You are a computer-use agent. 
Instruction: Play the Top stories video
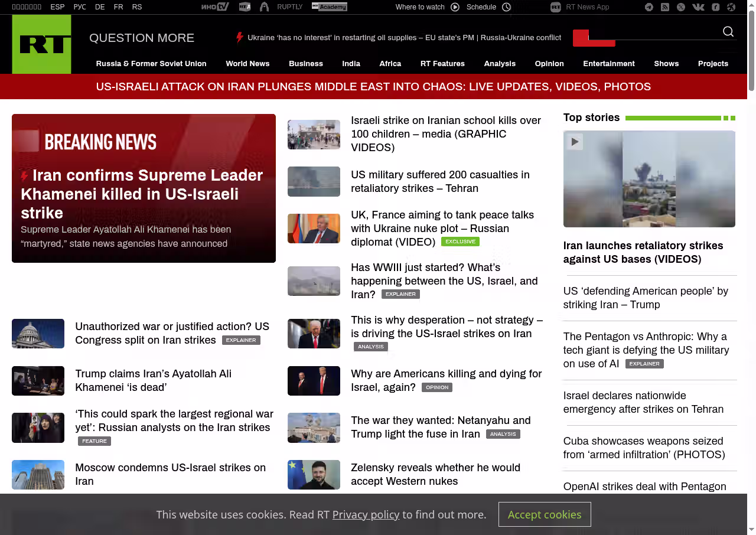point(575,142)
